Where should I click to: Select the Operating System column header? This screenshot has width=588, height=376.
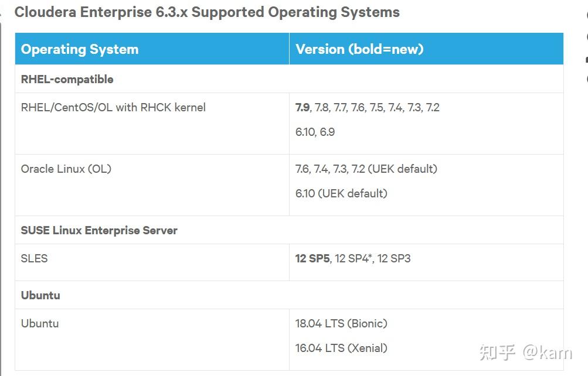[x=80, y=49]
